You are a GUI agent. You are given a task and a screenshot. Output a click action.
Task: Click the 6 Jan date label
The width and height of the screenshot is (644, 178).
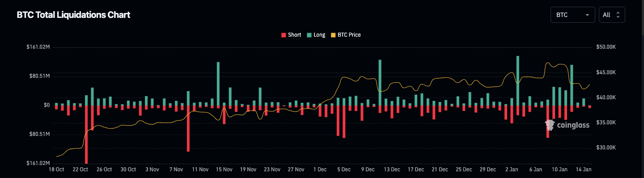(x=536, y=170)
